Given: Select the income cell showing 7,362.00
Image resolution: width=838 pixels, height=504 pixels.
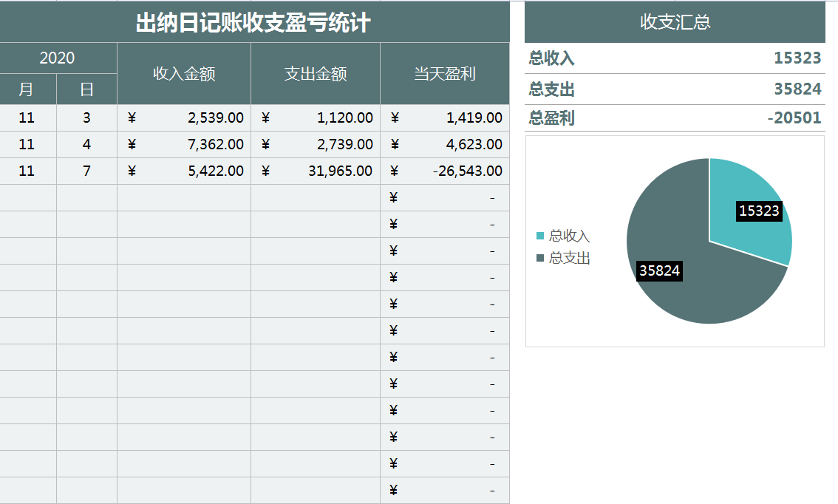Looking at the screenshot, I should pyautogui.click(x=184, y=144).
